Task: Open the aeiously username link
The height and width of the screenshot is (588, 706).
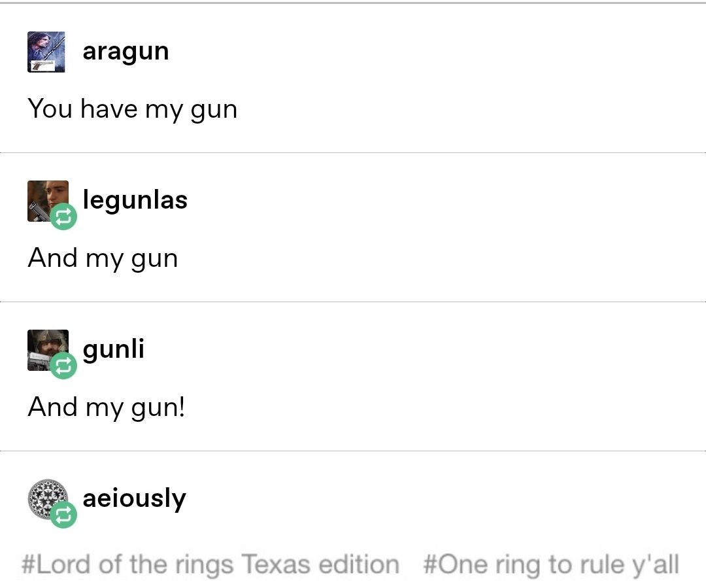Action: click(134, 498)
